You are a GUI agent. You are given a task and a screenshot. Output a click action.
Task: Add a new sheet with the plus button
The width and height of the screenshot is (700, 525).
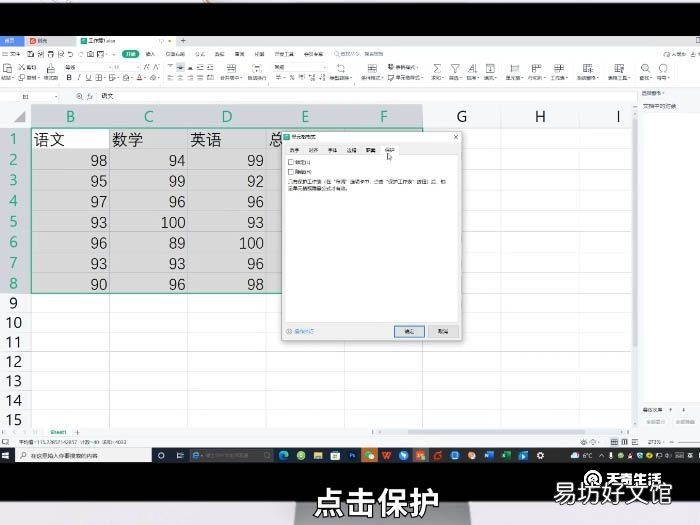point(77,432)
